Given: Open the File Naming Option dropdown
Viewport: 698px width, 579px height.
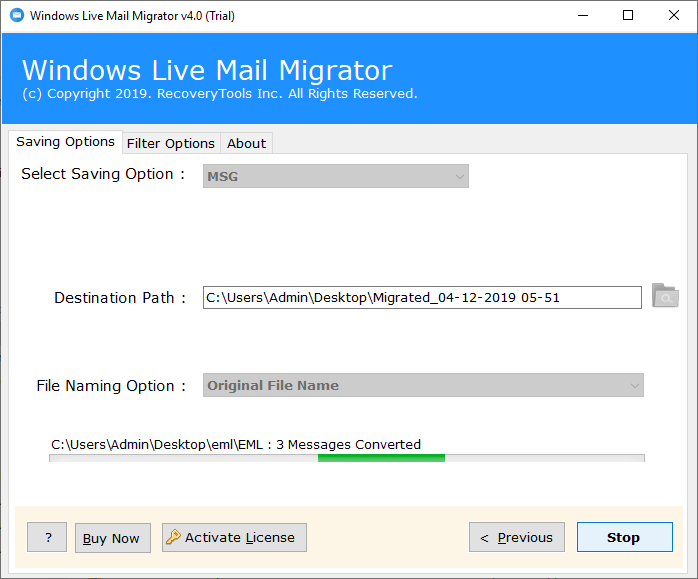Looking at the screenshot, I should pyautogui.click(x=423, y=385).
